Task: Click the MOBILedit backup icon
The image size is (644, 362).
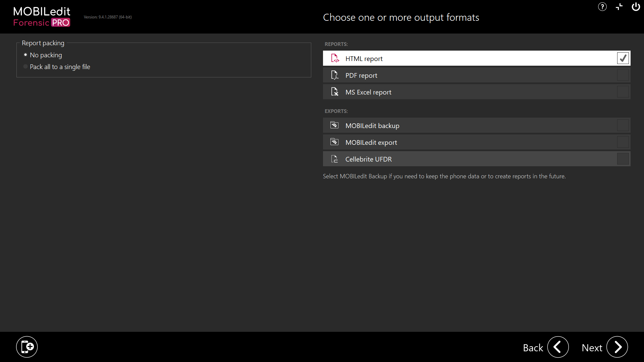Action: [334, 125]
